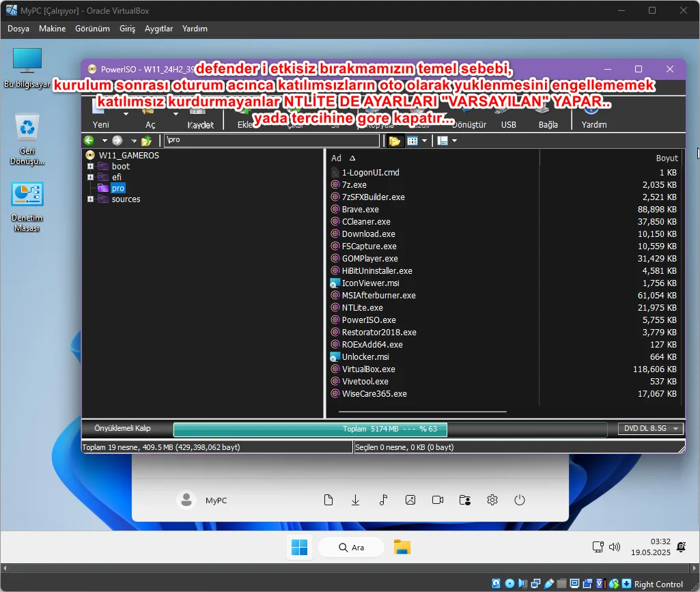Click the Ara search box on taskbar
Image resolution: width=700 pixels, height=592 pixels.
(351, 548)
